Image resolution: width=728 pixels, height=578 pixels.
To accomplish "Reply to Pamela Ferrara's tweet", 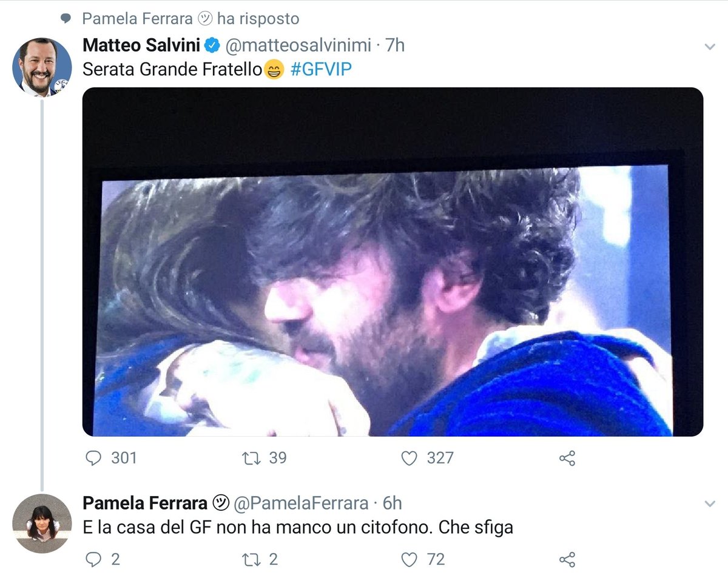I will [93, 559].
